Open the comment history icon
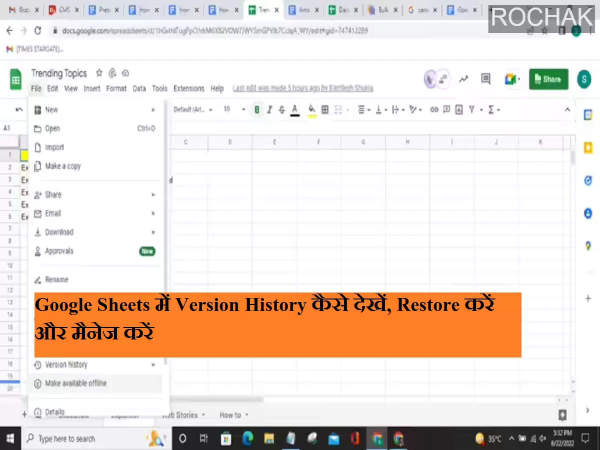The image size is (600, 450). 485,79
